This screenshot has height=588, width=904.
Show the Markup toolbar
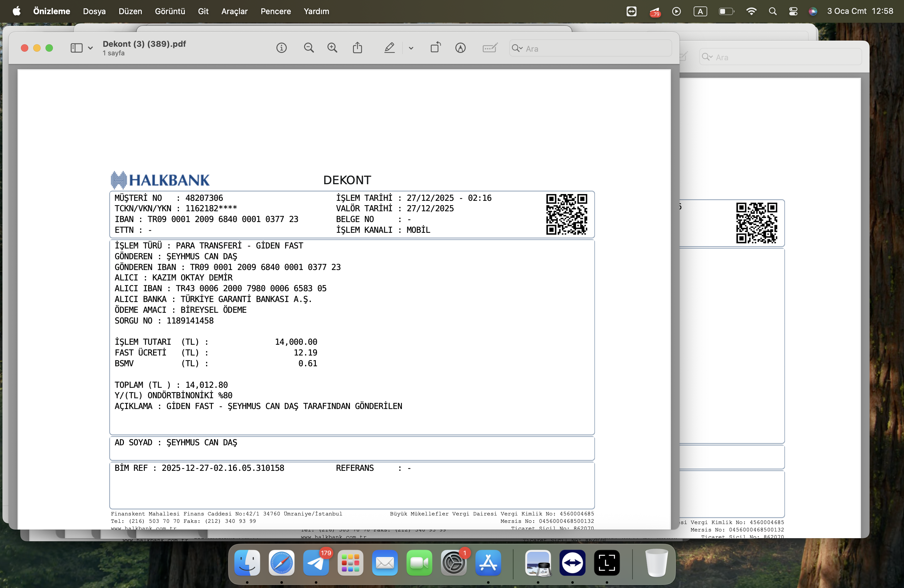tap(460, 48)
